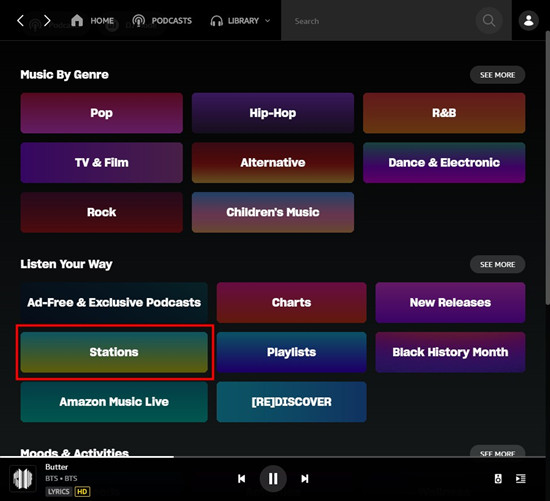Click the BTS artist name

51,478
